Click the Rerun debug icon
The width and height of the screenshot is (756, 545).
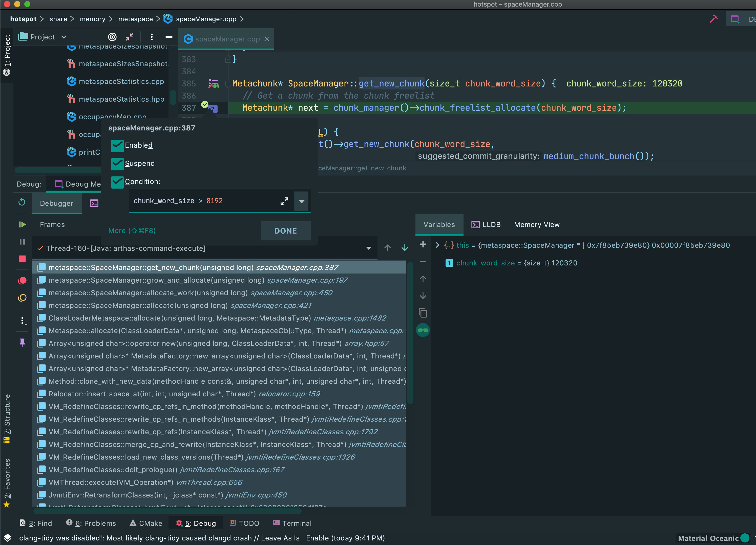pyautogui.click(x=22, y=202)
